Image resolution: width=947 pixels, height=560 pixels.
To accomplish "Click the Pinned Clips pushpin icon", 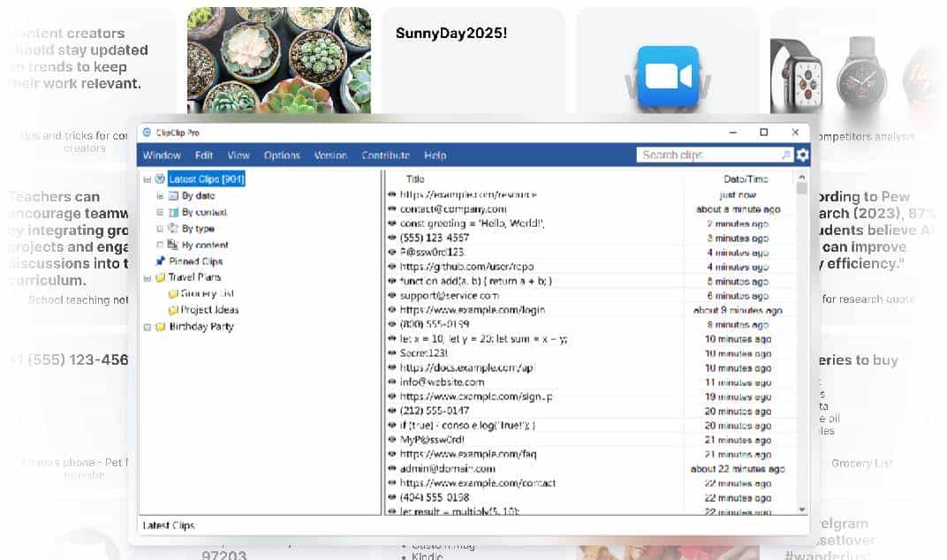I will pyautogui.click(x=160, y=261).
